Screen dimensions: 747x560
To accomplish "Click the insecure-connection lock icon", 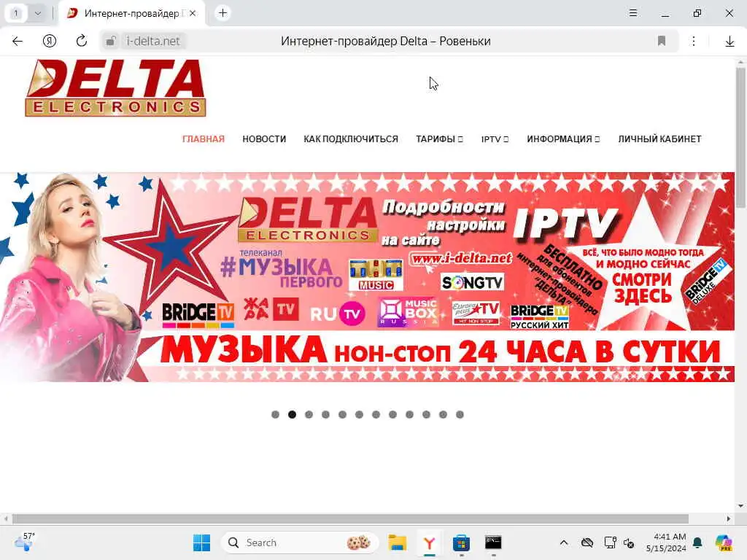I will tap(111, 42).
